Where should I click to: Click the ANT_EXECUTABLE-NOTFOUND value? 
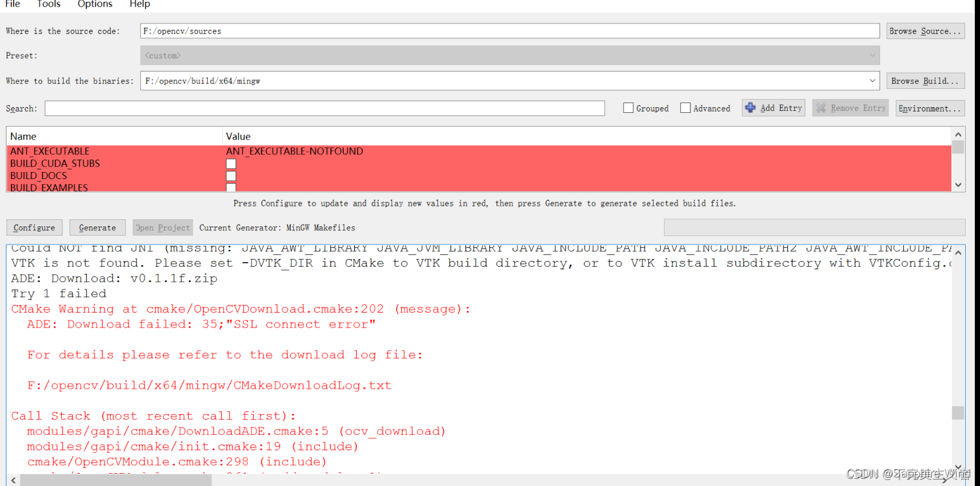295,151
